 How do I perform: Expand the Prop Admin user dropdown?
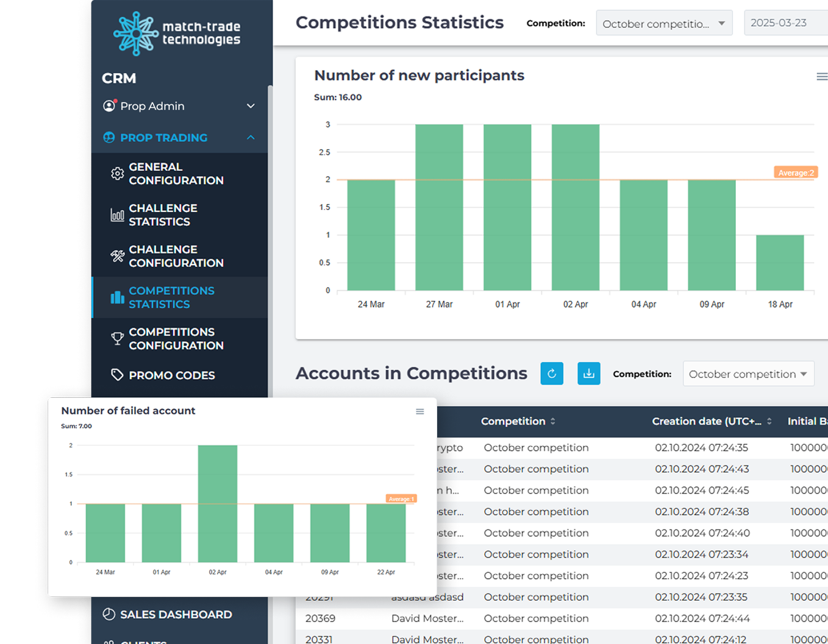point(251,106)
